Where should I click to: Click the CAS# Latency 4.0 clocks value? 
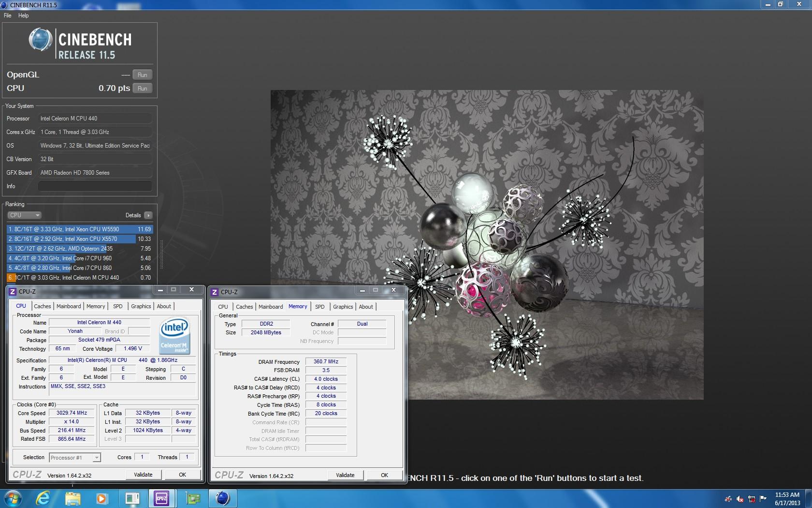pyautogui.click(x=326, y=379)
